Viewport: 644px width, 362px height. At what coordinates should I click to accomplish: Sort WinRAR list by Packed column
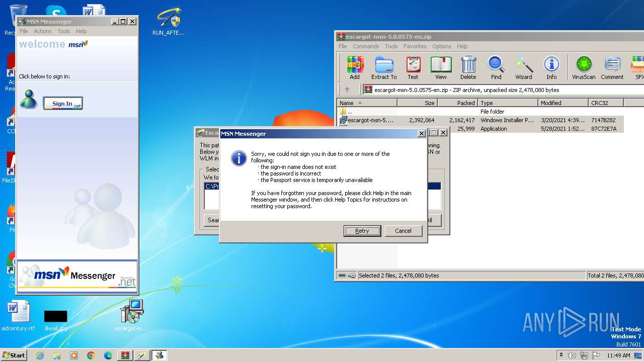point(457,103)
